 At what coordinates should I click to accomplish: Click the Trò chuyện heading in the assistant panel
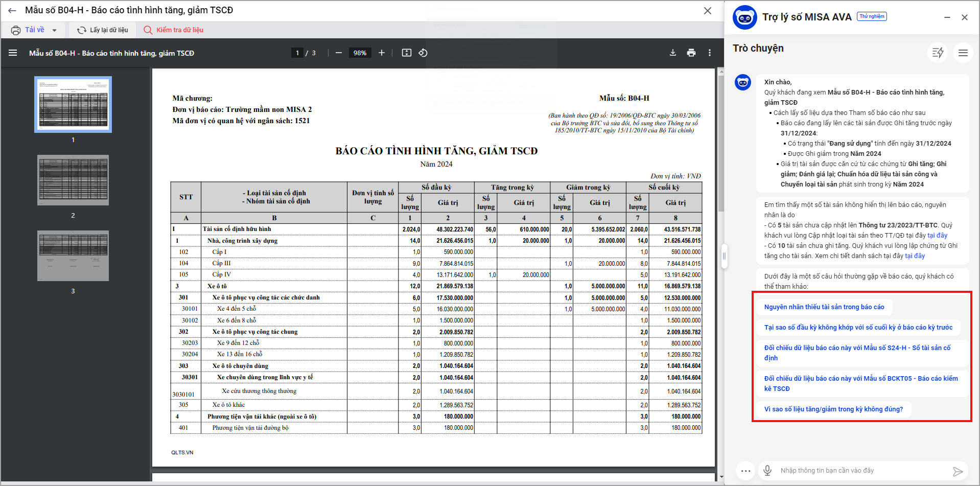[x=758, y=49]
